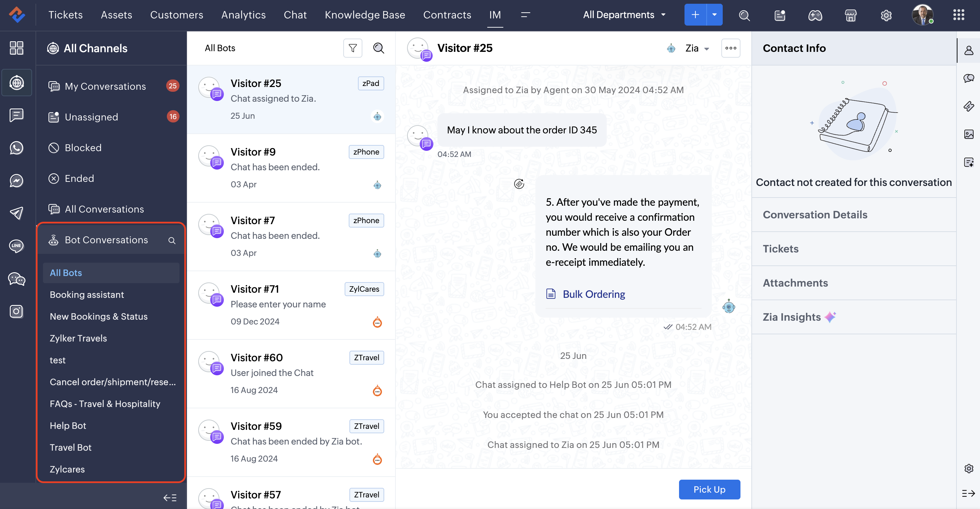The image size is (980, 509).
Task: Expand the more modules menu icon
Action: (525, 15)
